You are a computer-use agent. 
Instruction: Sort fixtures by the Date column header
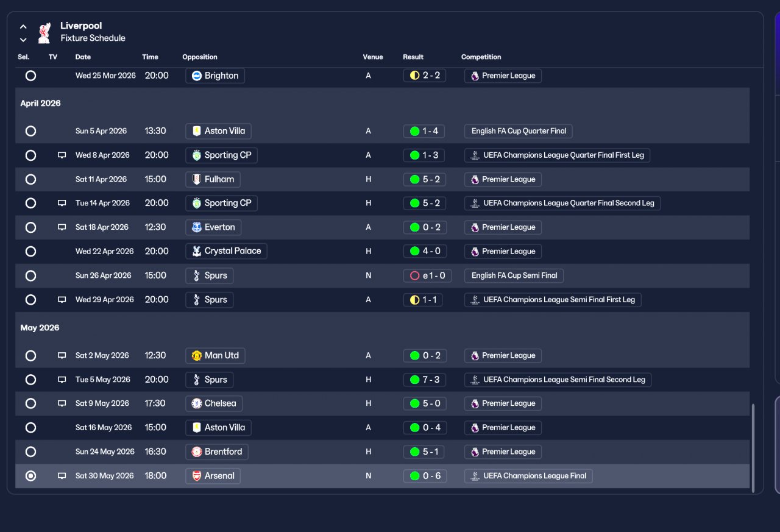(83, 57)
